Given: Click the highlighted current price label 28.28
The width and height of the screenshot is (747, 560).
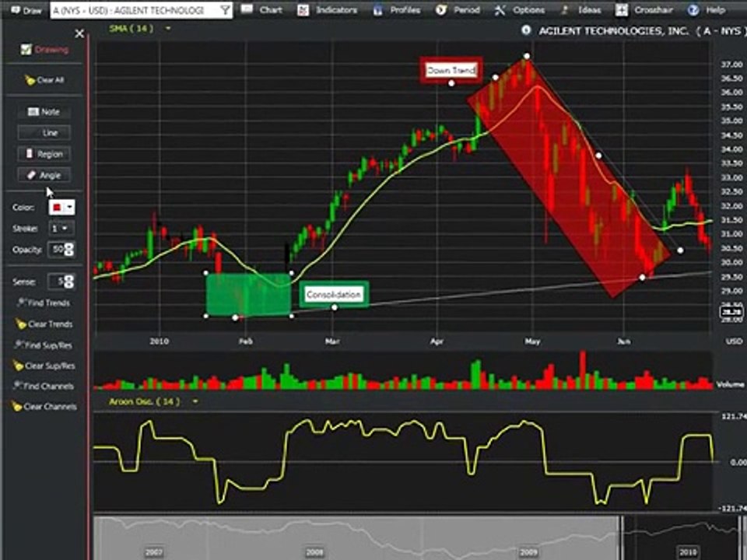Looking at the screenshot, I should 731,312.
